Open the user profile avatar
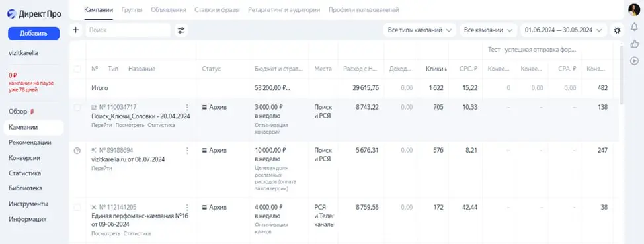The image size is (644, 244). click(x=634, y=9)
